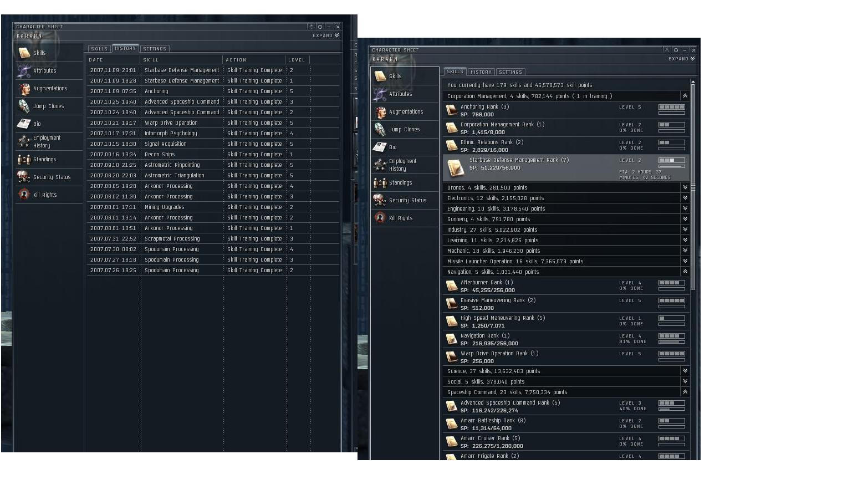The width and height of the screenshot is (868, 500).
Task: Click the Warp Drive Operation skill book icon
Action: pyautogui.click(x=452, y=357)
